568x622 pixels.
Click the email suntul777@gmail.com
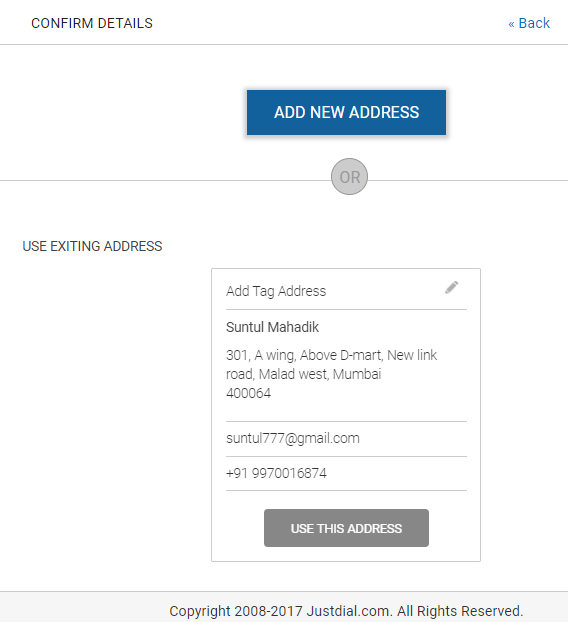pyautogui.click(x=293, y=438)
